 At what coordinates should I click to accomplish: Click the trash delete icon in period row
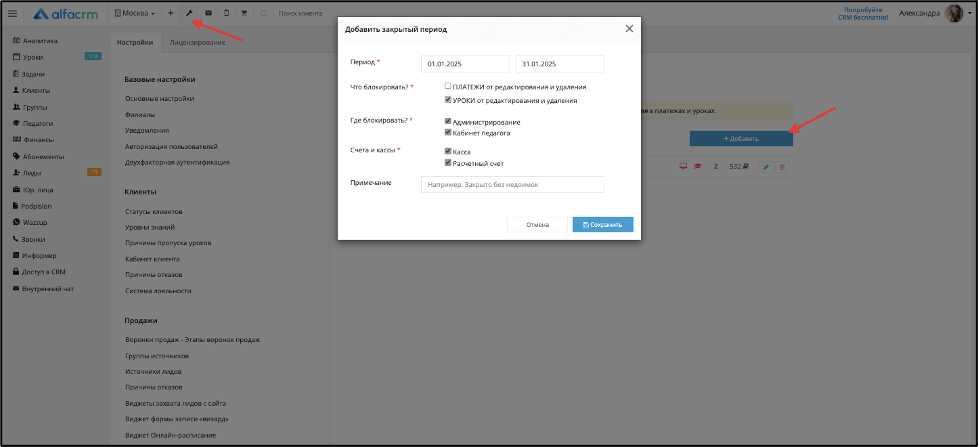782,167
